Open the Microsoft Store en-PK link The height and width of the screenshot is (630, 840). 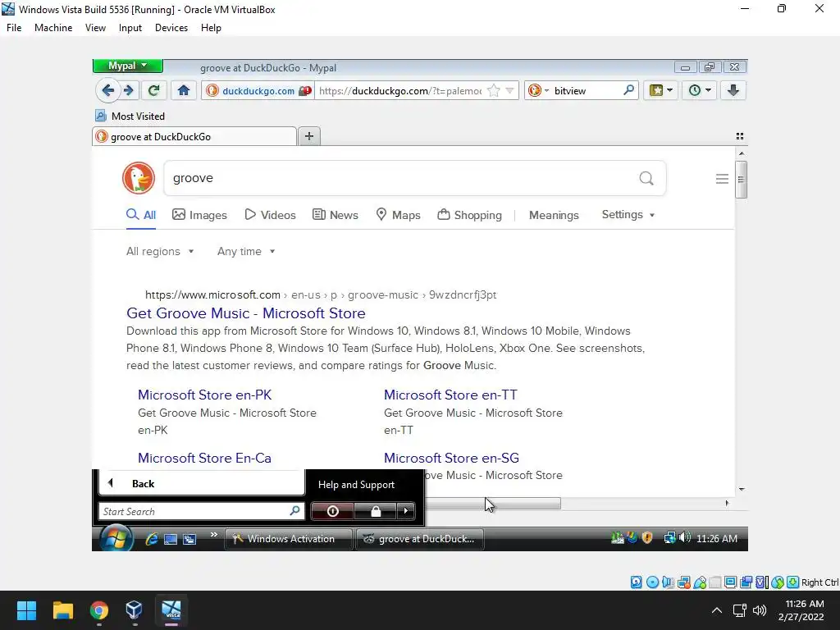(204, 395)
